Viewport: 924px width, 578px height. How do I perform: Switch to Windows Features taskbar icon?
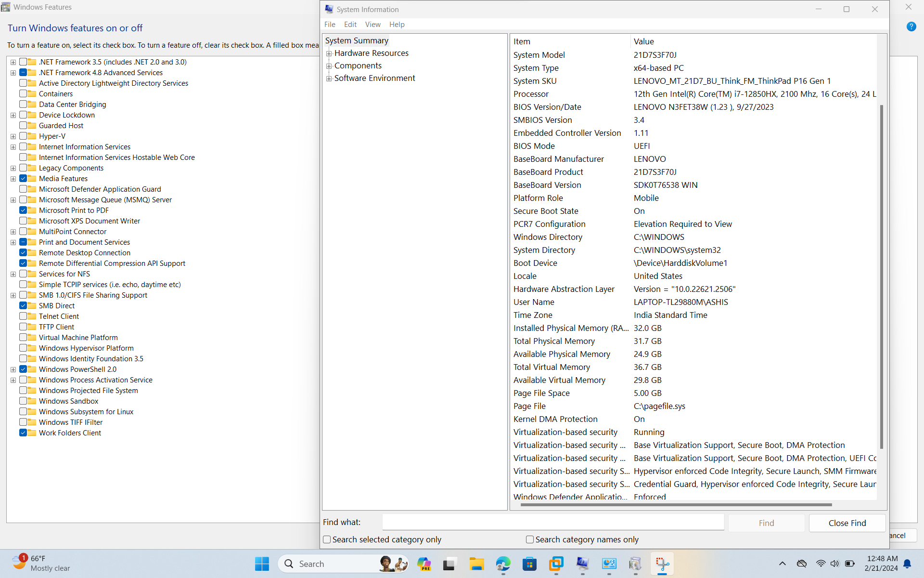[636, 564]
